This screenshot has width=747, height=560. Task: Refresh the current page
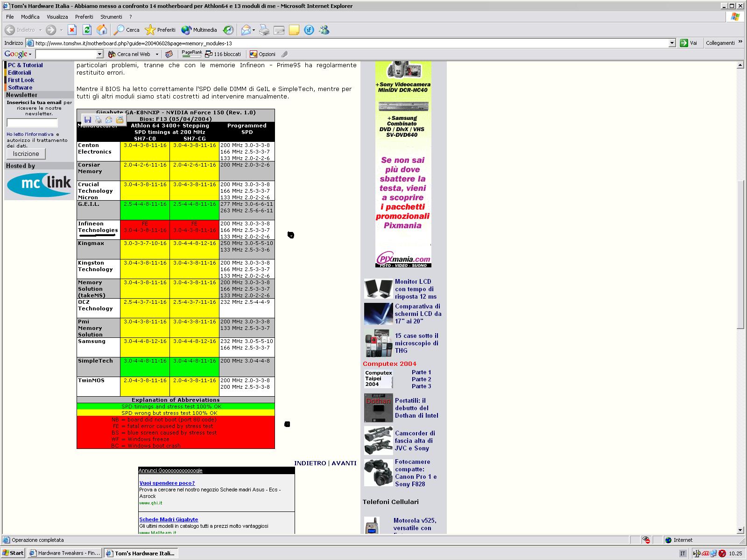coord(87,30)
